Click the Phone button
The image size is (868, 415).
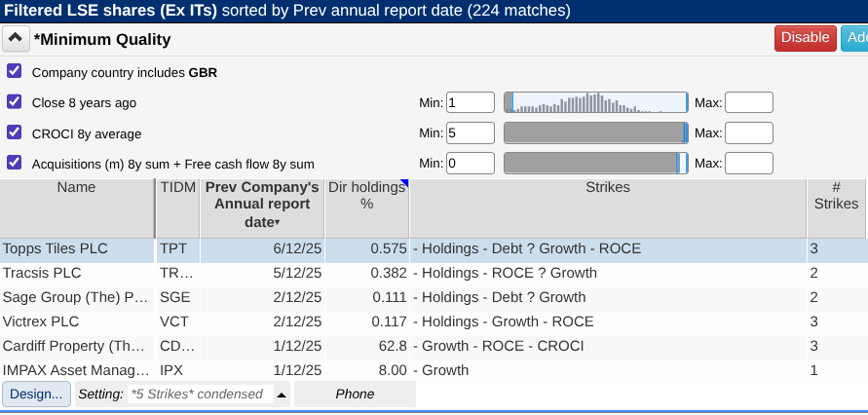(x=354, y=394)
